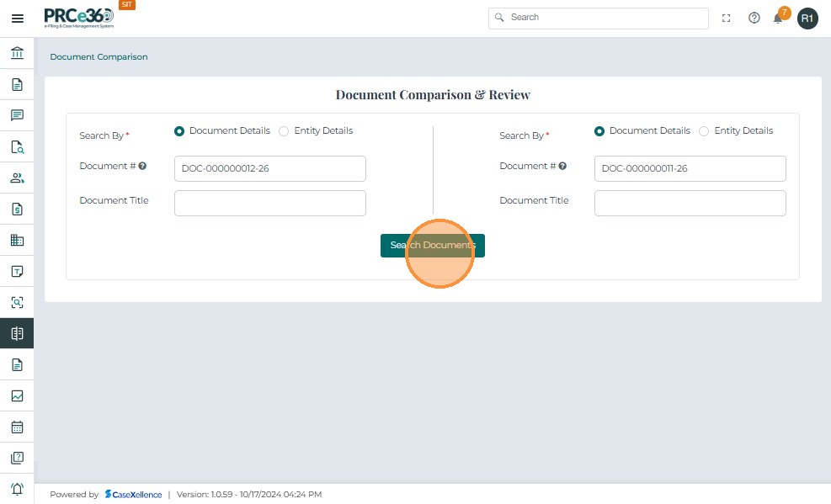The image size is (831, 504).
Task: Open the calendar sidebar icon
Action: (17, 427)
